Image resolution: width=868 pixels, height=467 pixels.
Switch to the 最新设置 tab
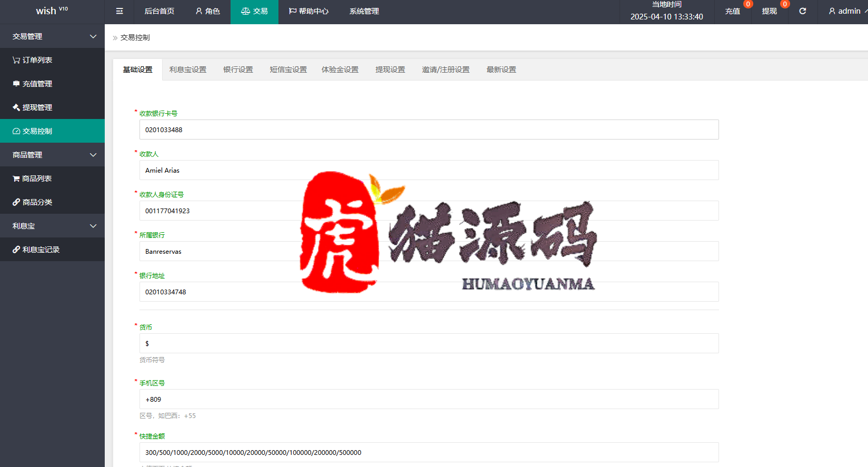pyautogui.click(x=501, y=69)
